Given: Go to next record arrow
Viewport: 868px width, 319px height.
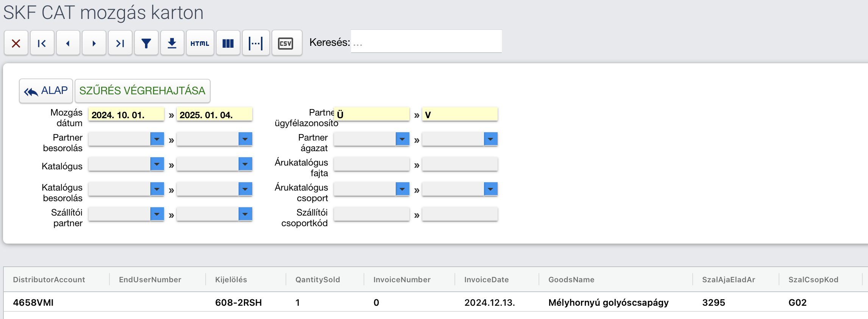Looking at the screenshot, I should [x=94, y=43].
